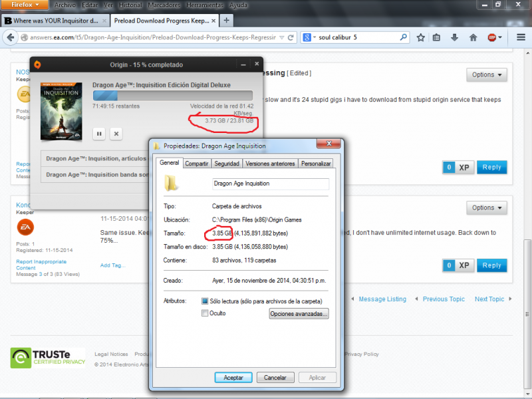Open the Historial menu
Viewport: 532px width, 399px height.
coord(130,5)
